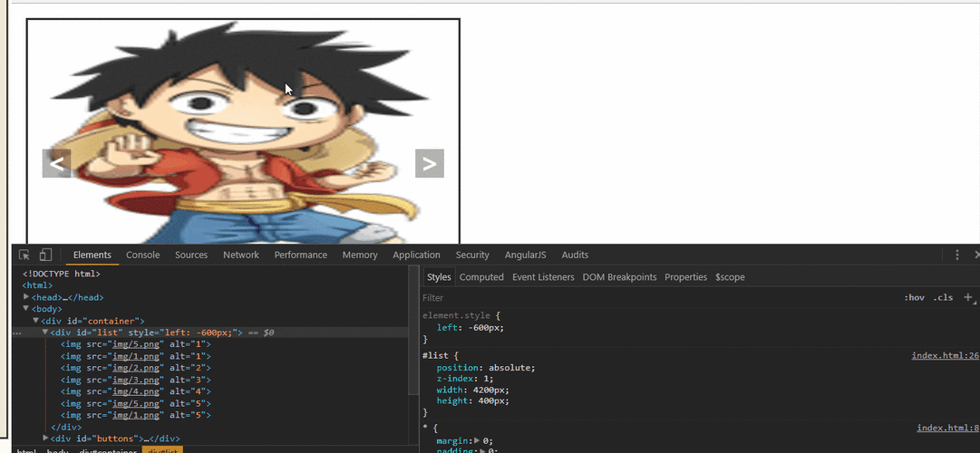Viewport: 980px width, 453px height.
Task: Open the img/3.png source link
Action: 136,380
